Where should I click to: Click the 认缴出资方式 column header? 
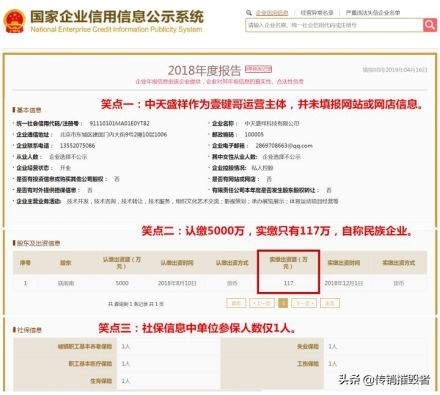tap(232, 263)
